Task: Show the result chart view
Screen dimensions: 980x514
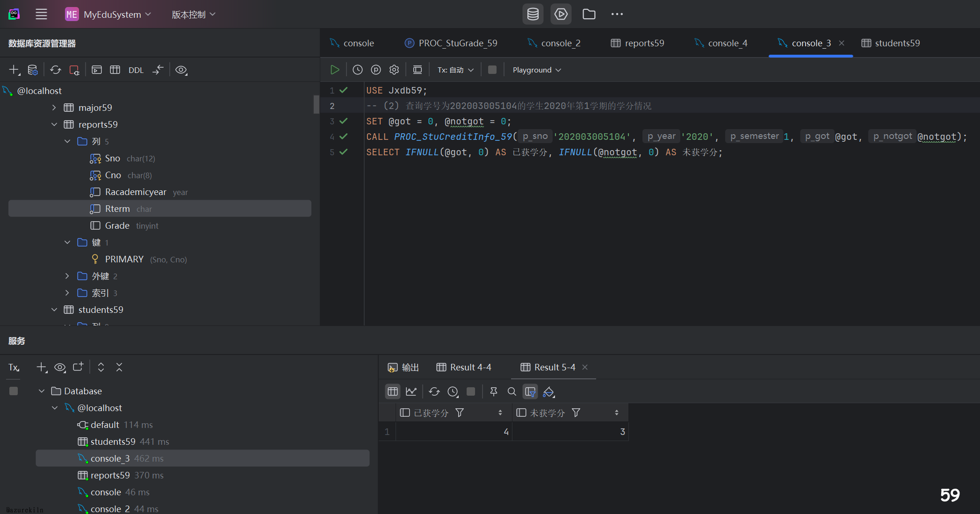Action: [411, 391]
